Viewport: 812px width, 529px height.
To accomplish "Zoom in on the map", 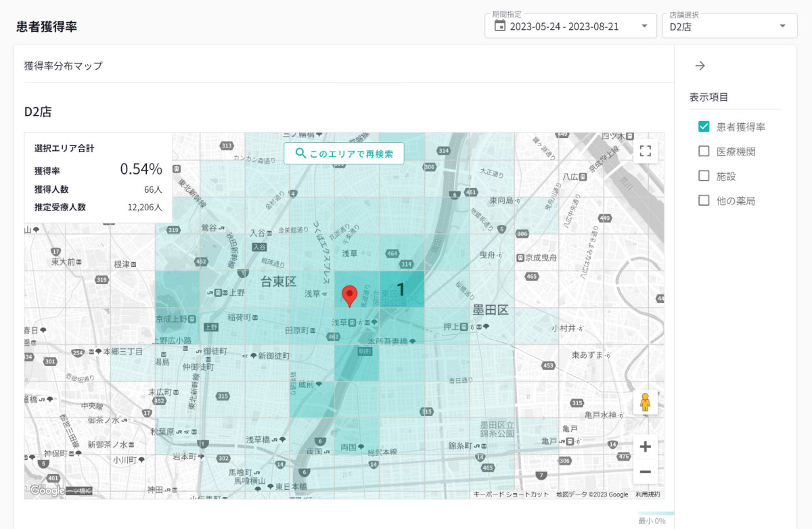I will tap(645, 446).
